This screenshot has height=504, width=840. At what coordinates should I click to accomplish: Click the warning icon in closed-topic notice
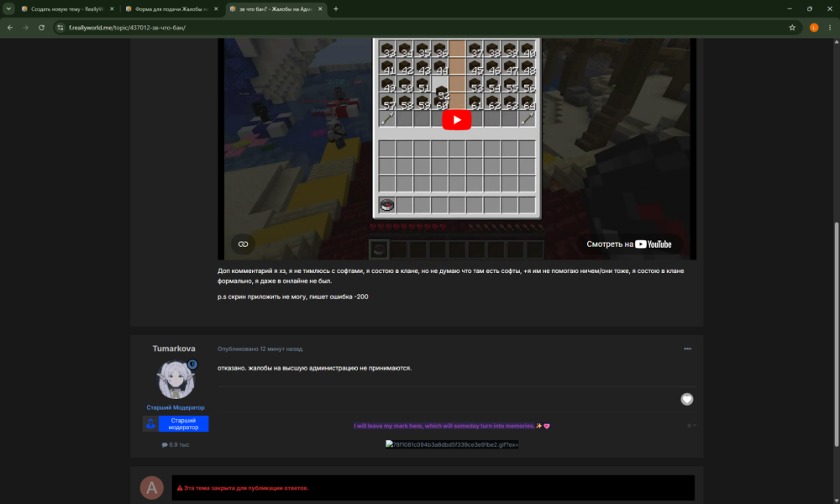pyautogui.click(x=180, y=488)
